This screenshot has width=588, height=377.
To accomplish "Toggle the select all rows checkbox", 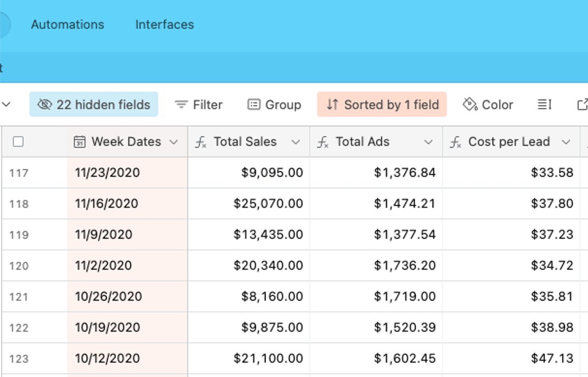I will point(18,142).
